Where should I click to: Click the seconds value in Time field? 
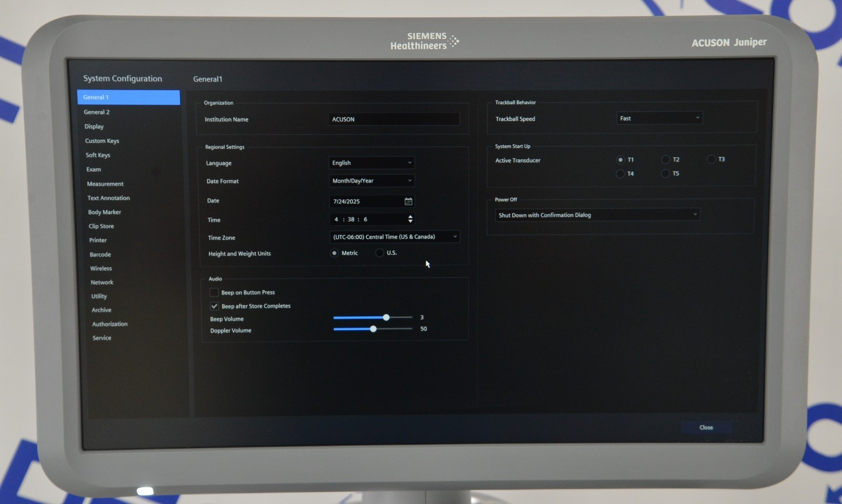tap(365, 219)
